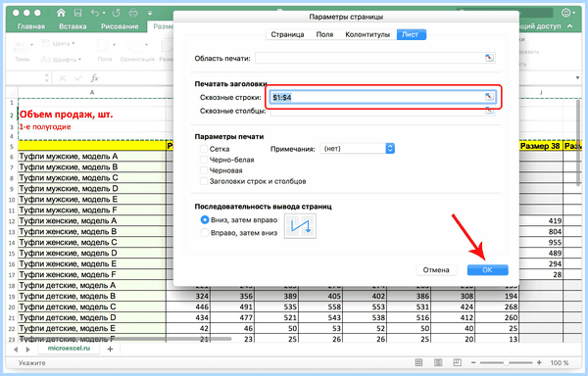588x376 pixels.
Task: Click the zoom in plus icon
Action: coord(539,362)
